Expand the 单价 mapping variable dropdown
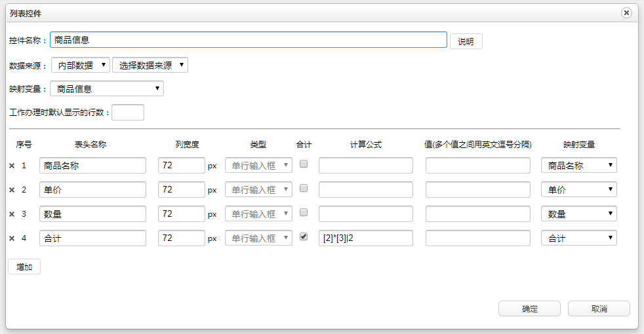Viewport: 644px width, 334px height. [578, 189]
